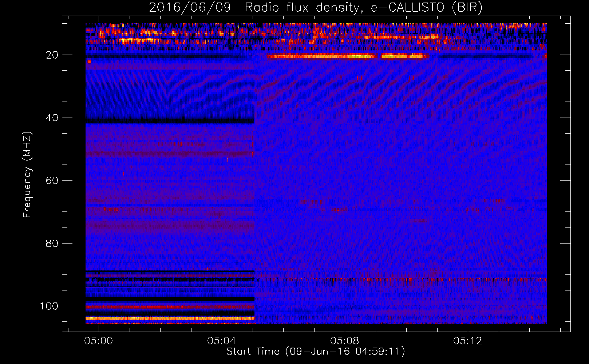Click the plot title '2016/06/09 Radio flux density, e-CALLISTO (BIR)'
The image size is (589, 364).
[x=316, y=8]
